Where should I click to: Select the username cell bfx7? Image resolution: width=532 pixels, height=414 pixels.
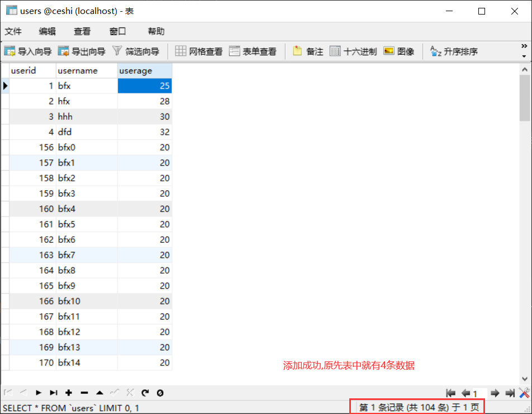[x=87, y=255]
